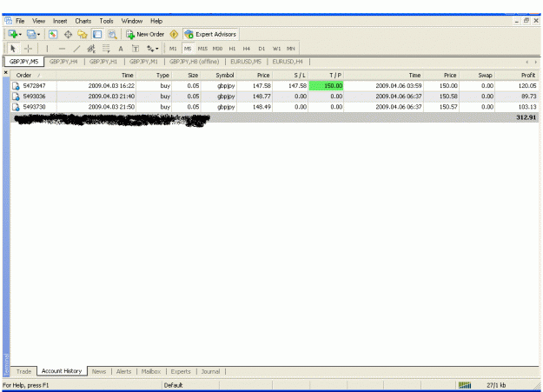The width and height of the screenshot is (543, 392).
Task: Toggle the Data Window crosshair icon
Action: (x=68, y=34)
